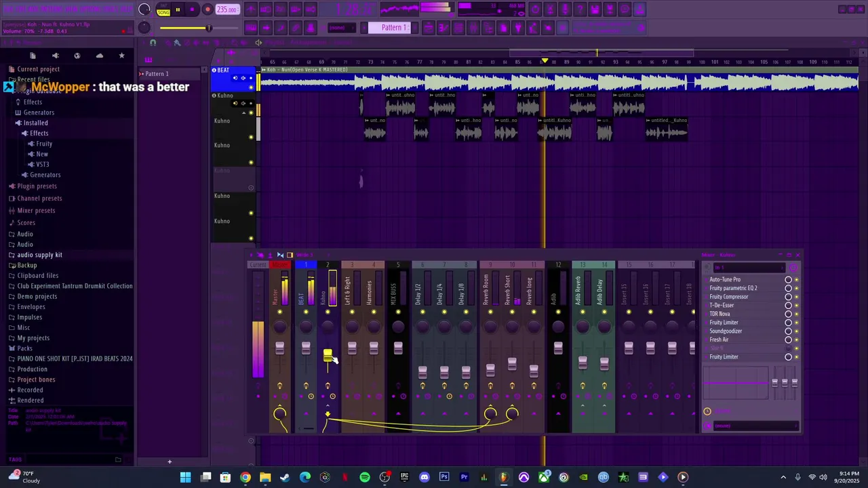Click the star favorites icon in the browser header

click(x=121, y=56)
